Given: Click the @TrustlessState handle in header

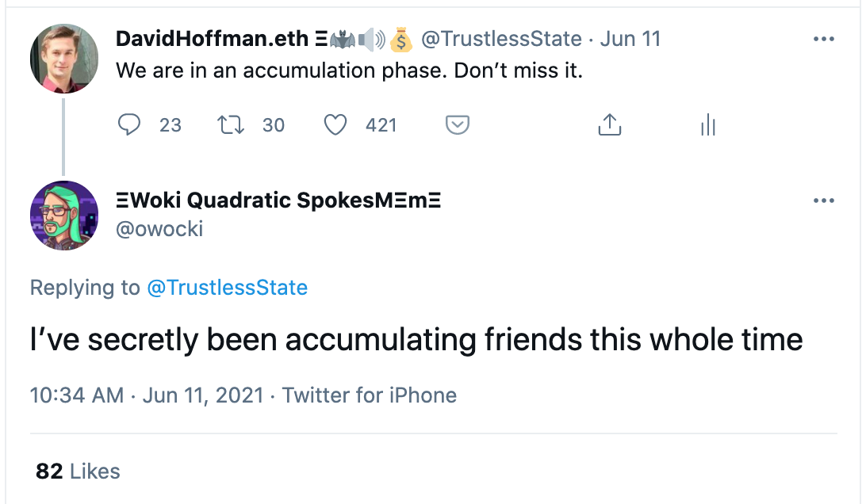Looking at the screenshot, I should point(501,39).
